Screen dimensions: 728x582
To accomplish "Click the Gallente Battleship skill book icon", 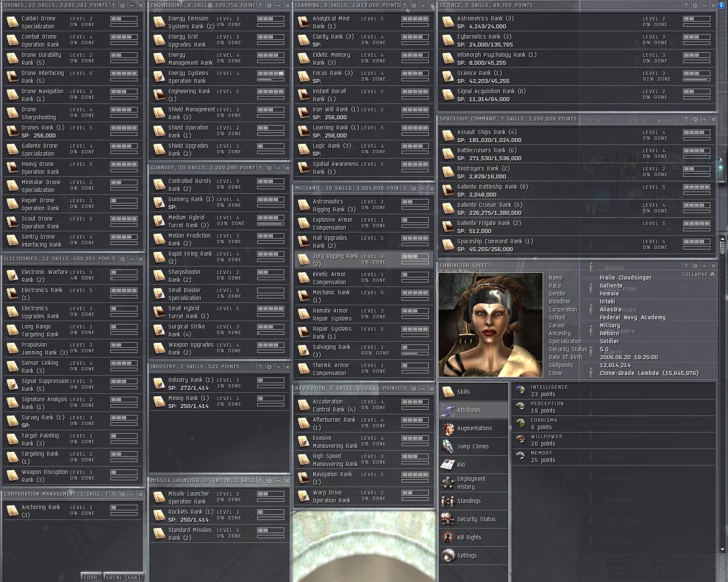I will [x=448, y=190].
